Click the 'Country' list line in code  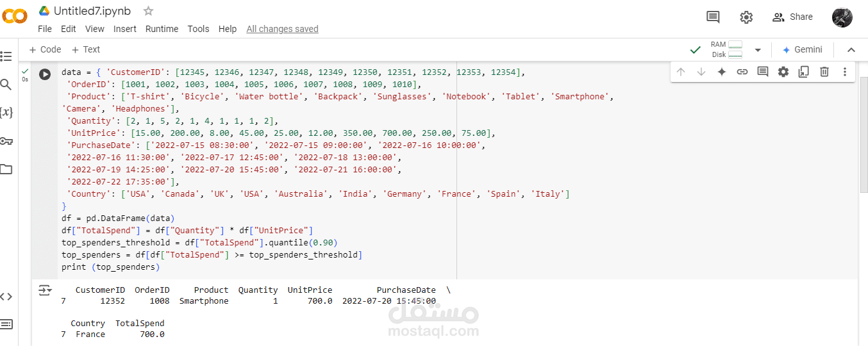tap(318, 194)
